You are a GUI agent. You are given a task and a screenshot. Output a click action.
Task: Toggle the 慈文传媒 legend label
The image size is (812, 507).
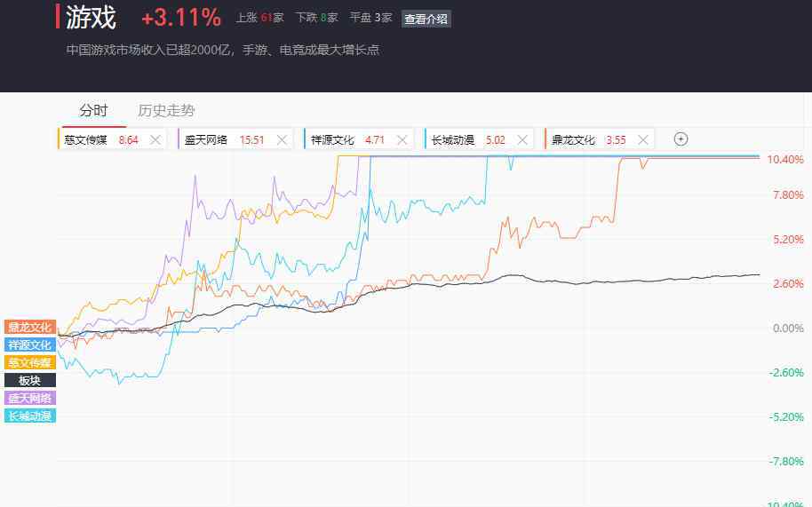click(x=30, y=362)
